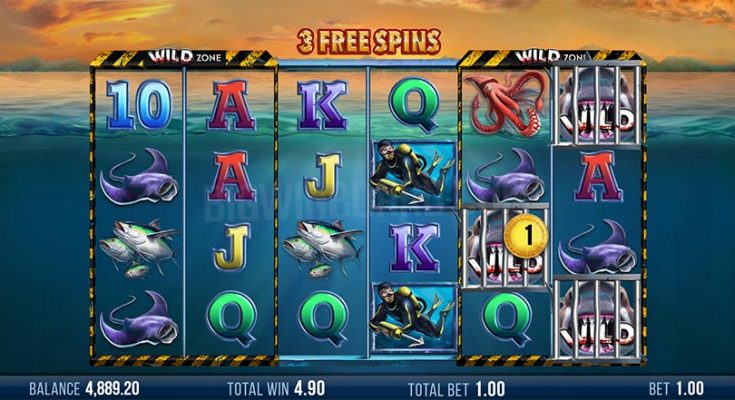Click the Total Win value 4.90
This screenshot has width=735, height=400.
(x=309, y=388)
